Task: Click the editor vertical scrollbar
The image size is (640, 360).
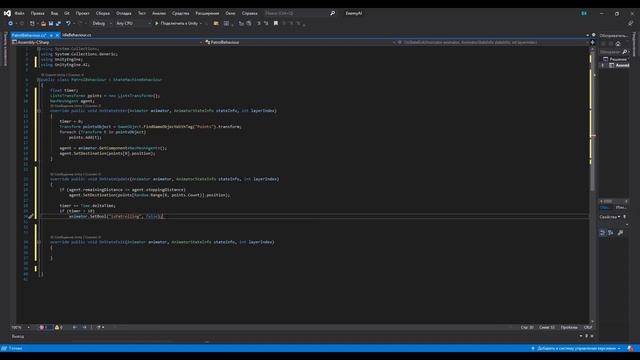Action: pos(593,184)
